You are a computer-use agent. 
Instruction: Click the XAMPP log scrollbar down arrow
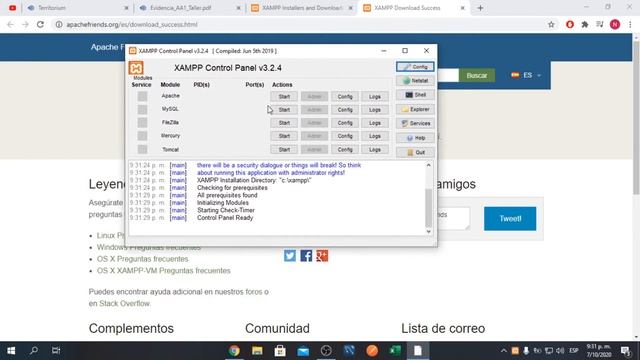click(x=428, y=231)
